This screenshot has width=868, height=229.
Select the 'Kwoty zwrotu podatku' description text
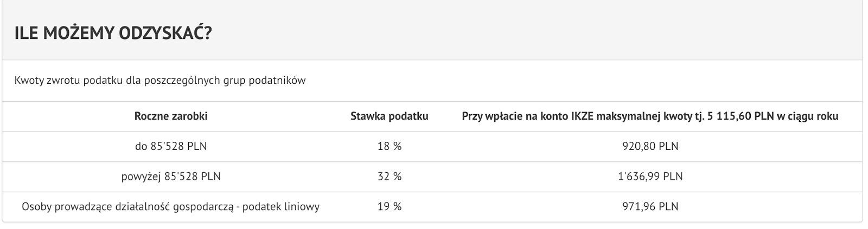point(160,81)
